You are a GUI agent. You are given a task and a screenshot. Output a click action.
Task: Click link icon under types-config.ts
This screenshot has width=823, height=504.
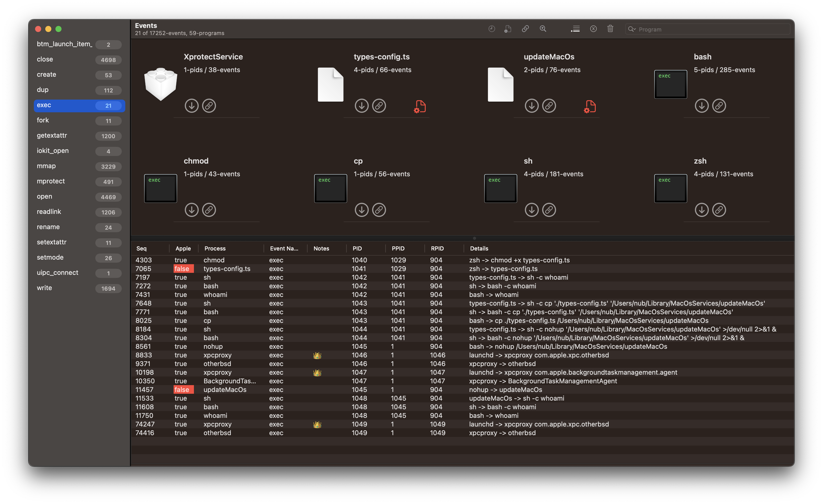tap(379, 106)
